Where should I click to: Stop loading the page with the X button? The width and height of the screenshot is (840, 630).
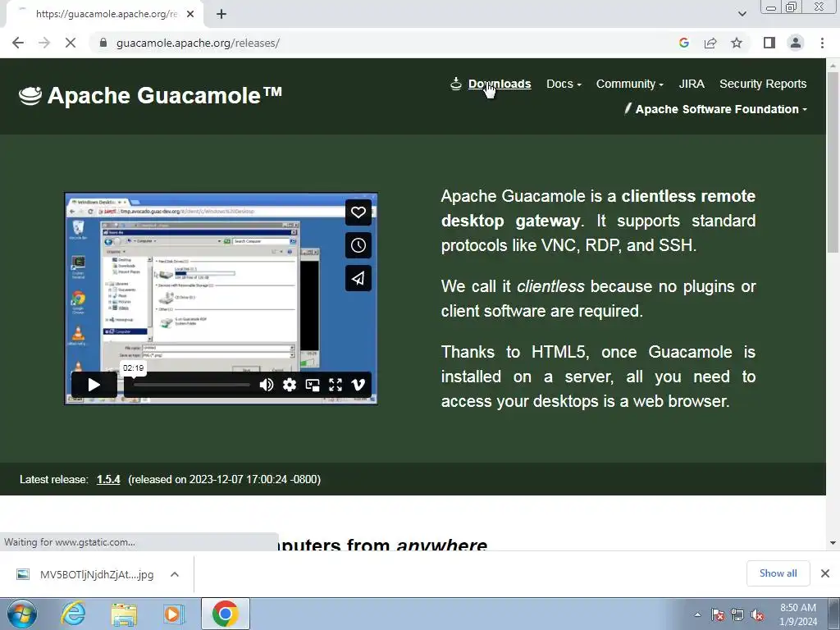tap(71, 43)
